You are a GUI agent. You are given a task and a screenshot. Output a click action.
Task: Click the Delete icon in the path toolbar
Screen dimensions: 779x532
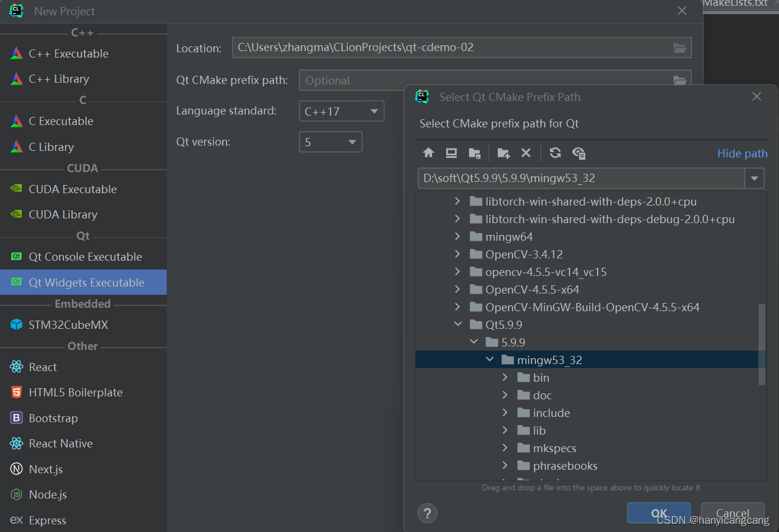click(526, 153)
